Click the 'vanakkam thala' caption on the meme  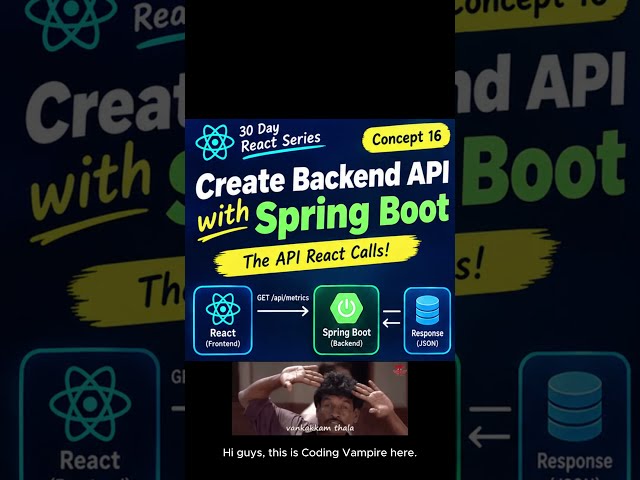pos(320,428)
